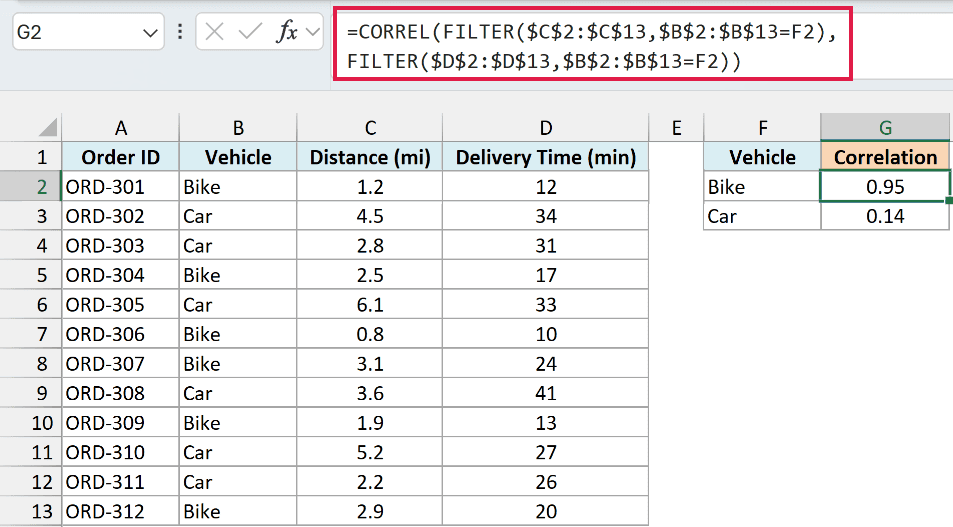Select delivery time cell 17
This screenshot has width=953, height=527.
[x=545, y=275]
